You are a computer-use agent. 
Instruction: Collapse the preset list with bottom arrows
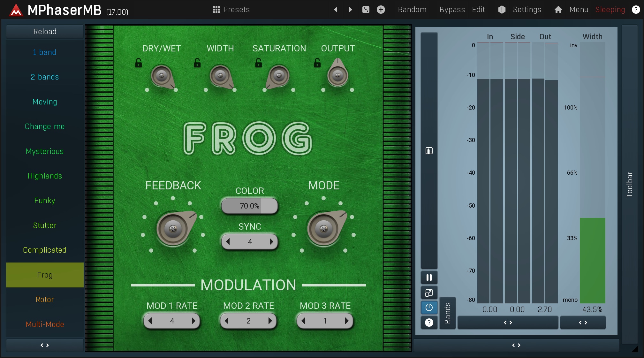pos(45,345)
